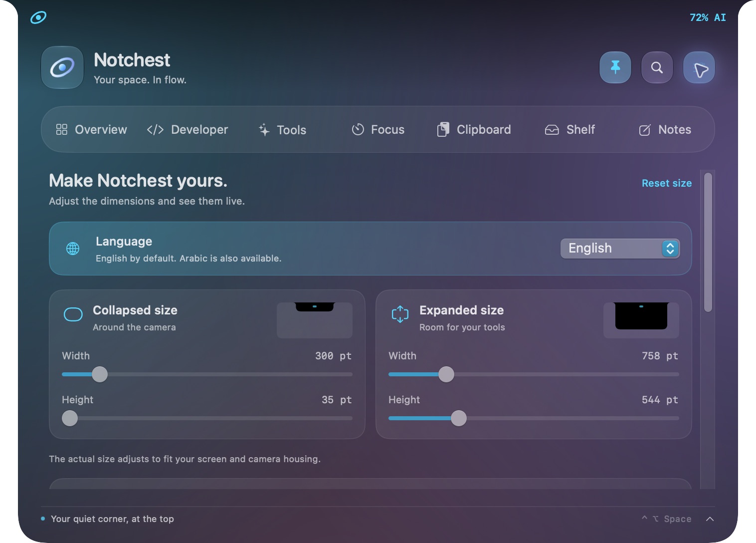Open search with the magnifier button
756x543 pixels.
(657, 67)
